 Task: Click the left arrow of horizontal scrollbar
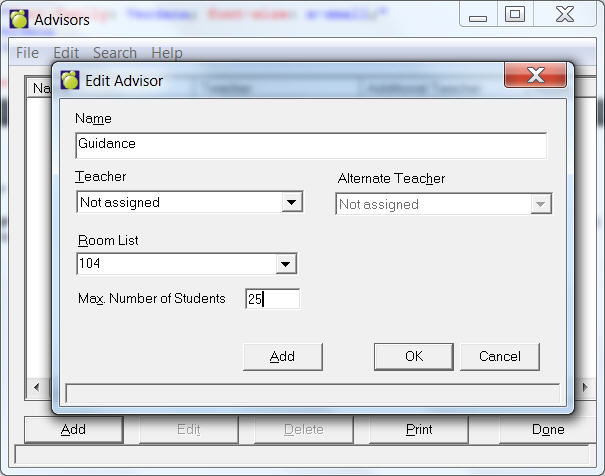tap(36, 387)
